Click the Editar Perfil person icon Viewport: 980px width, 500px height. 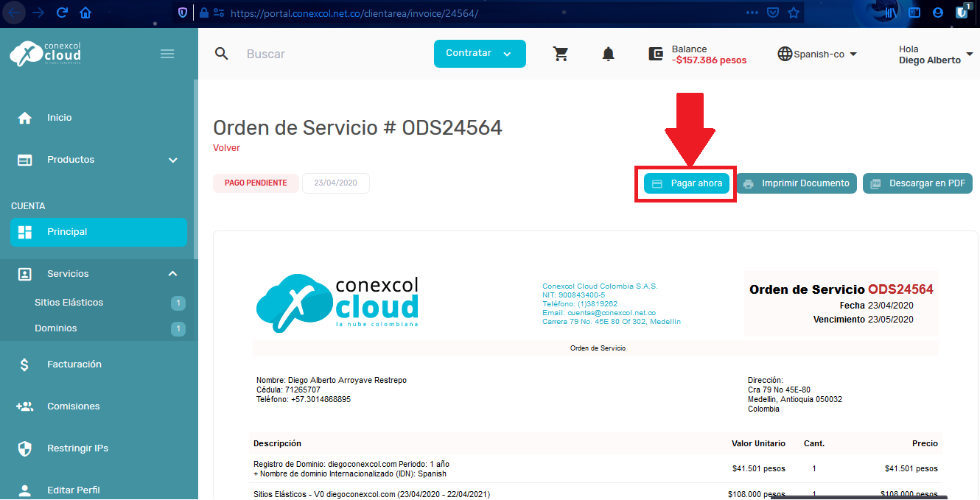(25, 490)
